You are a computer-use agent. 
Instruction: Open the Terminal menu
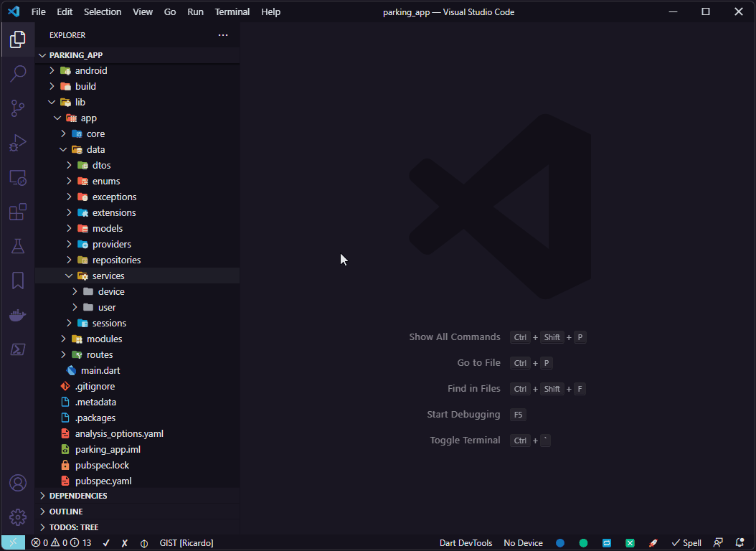232,11
